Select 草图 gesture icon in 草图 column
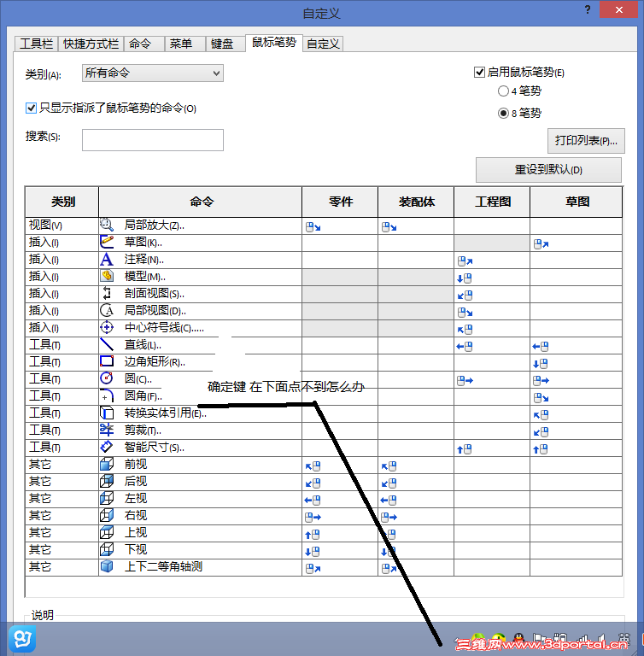 point(541,244)
